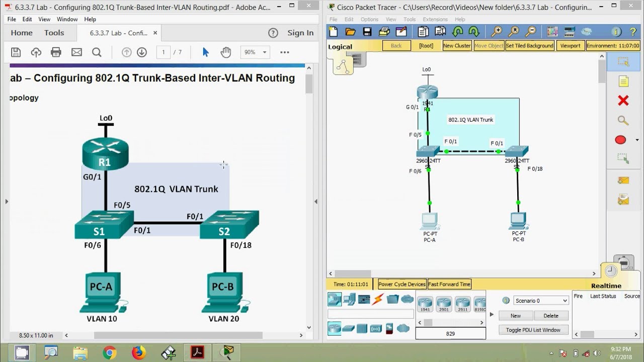Choose the Select tool in Packet Tracer sidebar

pyautogui.click(x=624, y=62)
